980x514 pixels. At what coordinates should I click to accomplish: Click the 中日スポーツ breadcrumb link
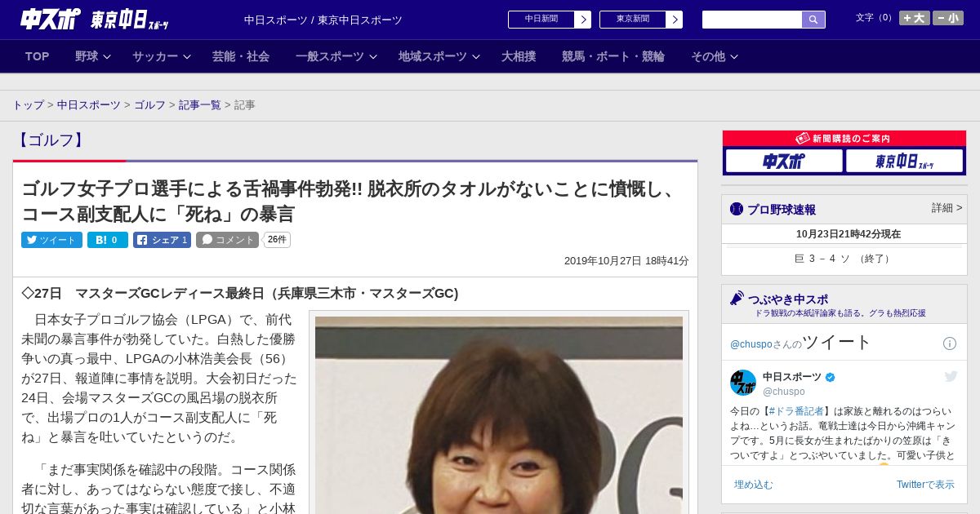click(x=89, y=105)
